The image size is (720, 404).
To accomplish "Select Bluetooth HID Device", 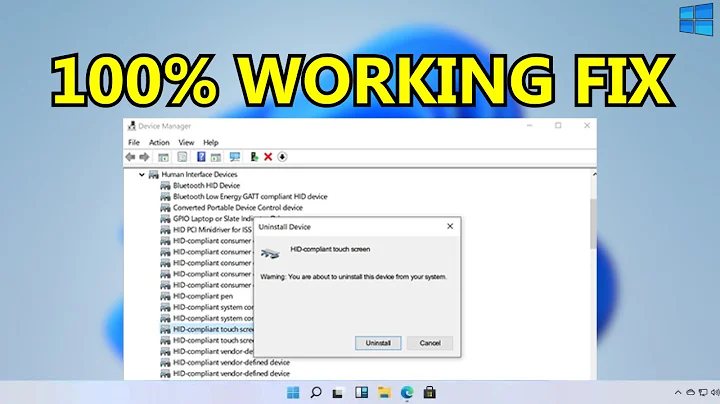I will click(206, 185).
